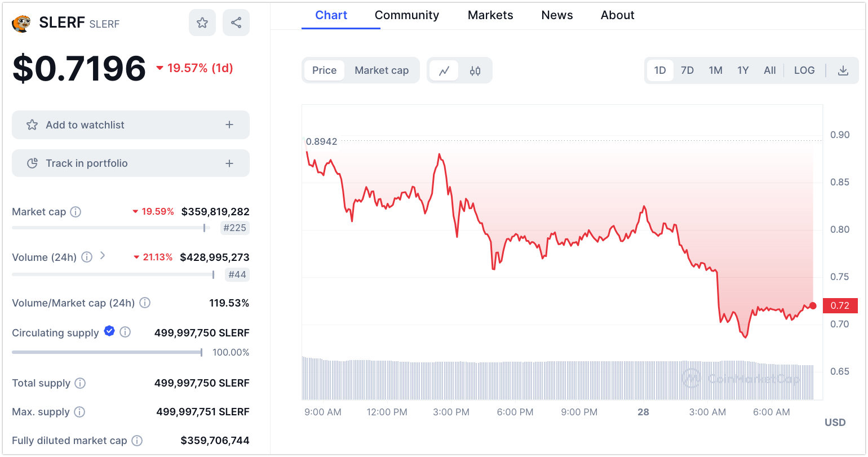This screenshot has width=868, height=457.
Task: Expand the Volume (24h) chevron
Action: (x=103, y=256)
